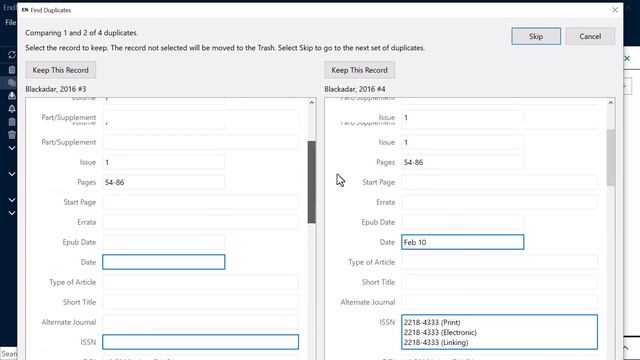Click the right record Alternate Journal field
Screen dimensions: 640x360
coord(499,302)
